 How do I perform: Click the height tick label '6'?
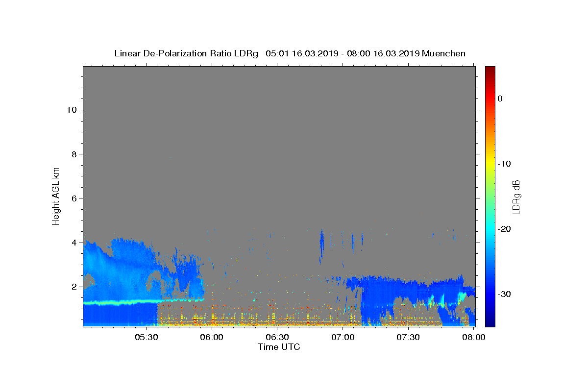tap(74, 198)
